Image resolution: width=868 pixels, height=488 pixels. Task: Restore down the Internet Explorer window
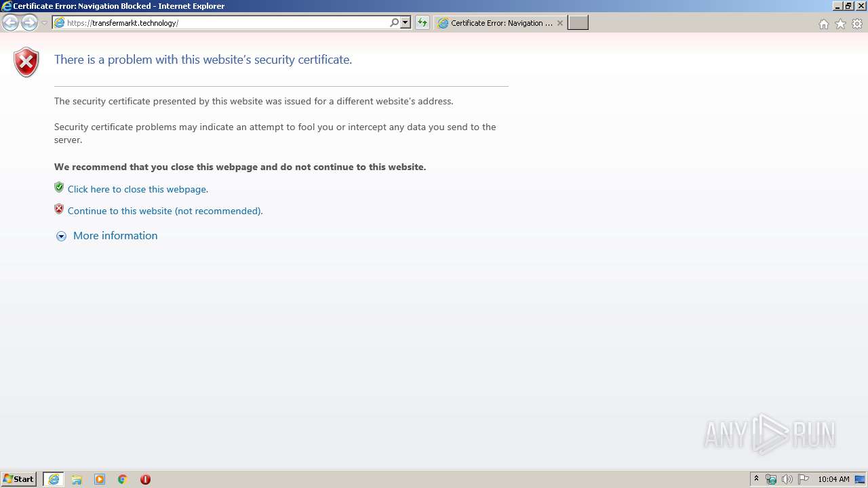click(848, 6)
